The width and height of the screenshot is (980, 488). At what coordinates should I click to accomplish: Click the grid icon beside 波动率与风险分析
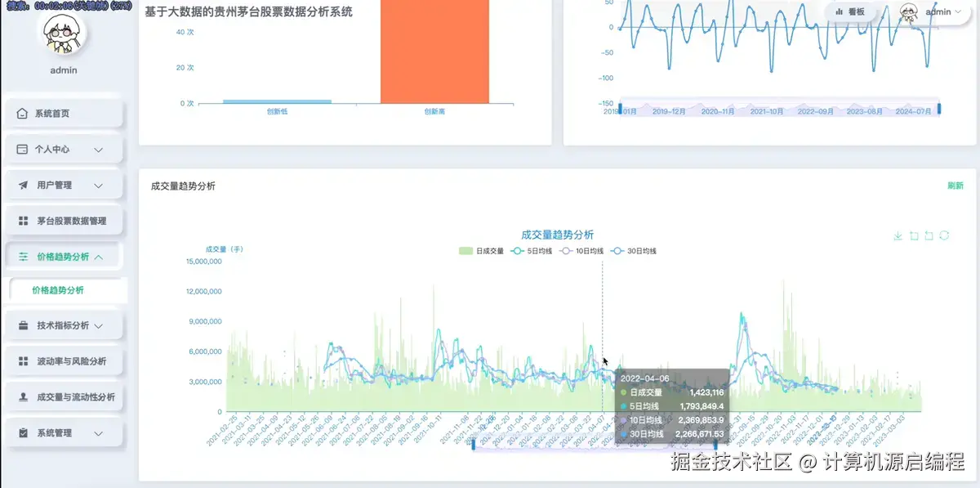click(x=22, y=361)
